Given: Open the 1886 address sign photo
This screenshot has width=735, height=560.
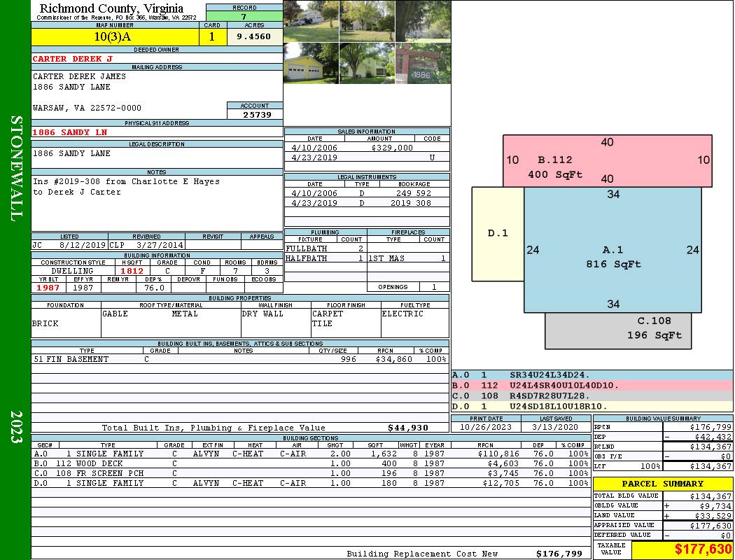Looking at the screenshot, I should [x=423, y=64].
